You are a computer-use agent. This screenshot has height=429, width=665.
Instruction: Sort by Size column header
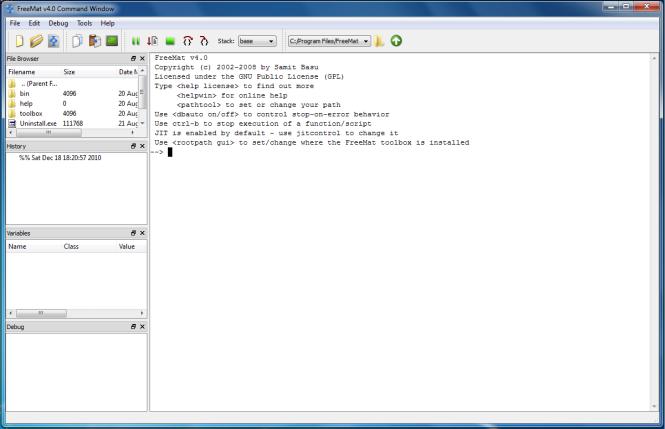click(89, 72)
